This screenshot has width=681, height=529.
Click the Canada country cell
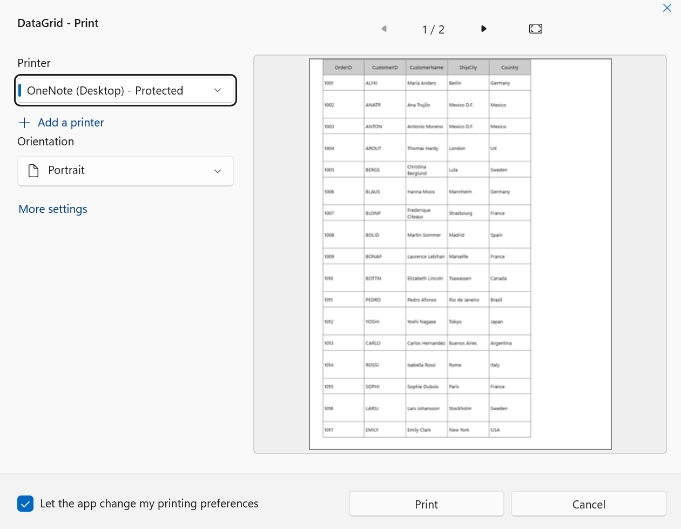pos(509,278)
